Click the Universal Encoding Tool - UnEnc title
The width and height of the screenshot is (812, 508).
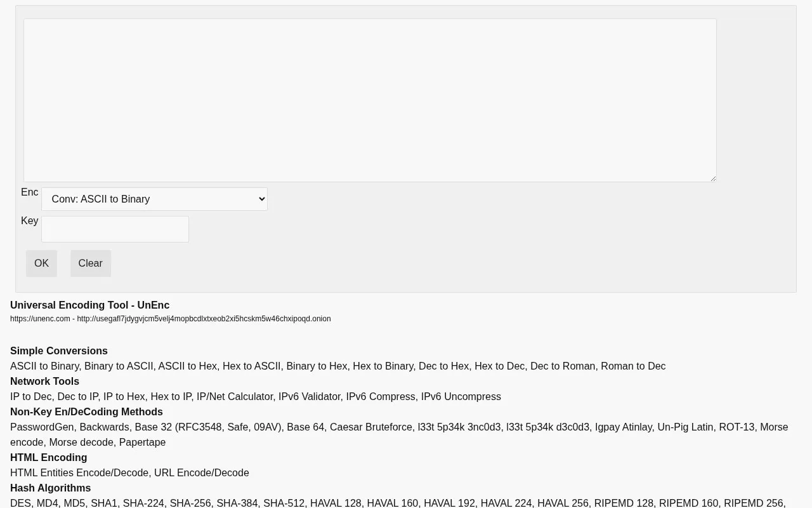coord(89,305)
